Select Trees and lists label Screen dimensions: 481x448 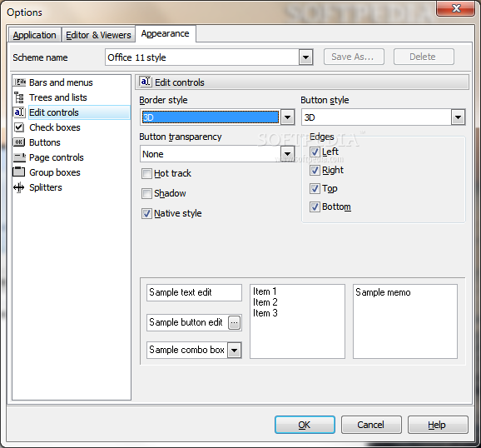58,97
